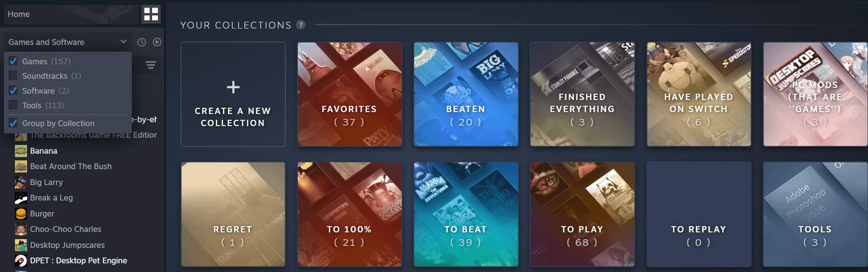This screenshot has width=868, height=272.
Task: Open the advanced filter lines icon
Action: point(151,65)
